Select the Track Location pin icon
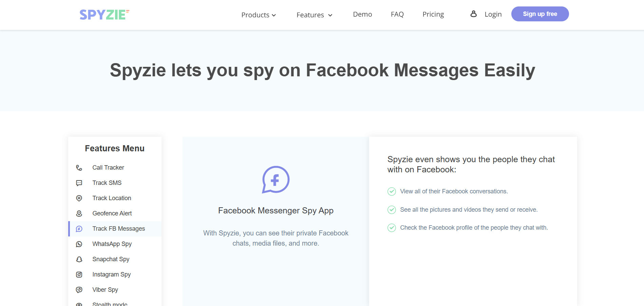This screenshot has height=306, width=644. (x=79, y=198)
